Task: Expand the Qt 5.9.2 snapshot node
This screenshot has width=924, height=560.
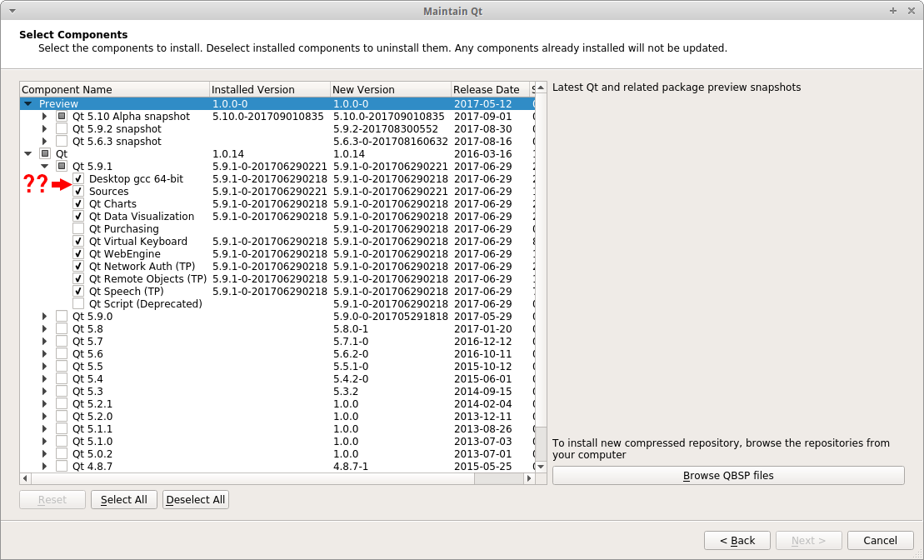Action: 45,128
